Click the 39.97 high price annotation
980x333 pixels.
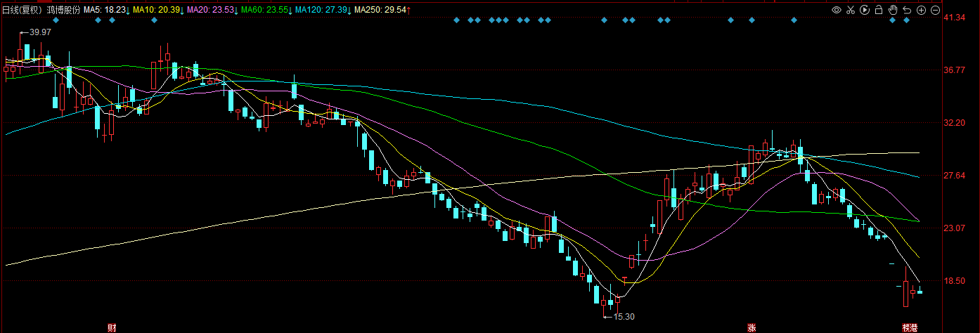[40, 32]
